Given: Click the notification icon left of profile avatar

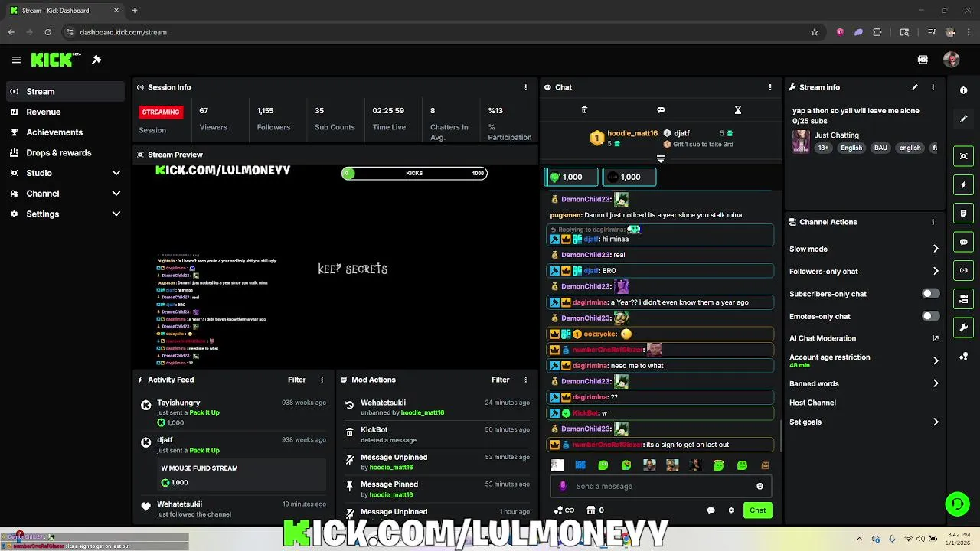Looking at the screenshot, I should click(923, 60).
